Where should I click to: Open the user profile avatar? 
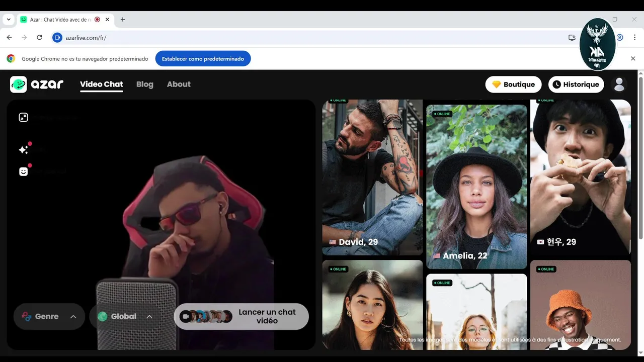point(619,84)
